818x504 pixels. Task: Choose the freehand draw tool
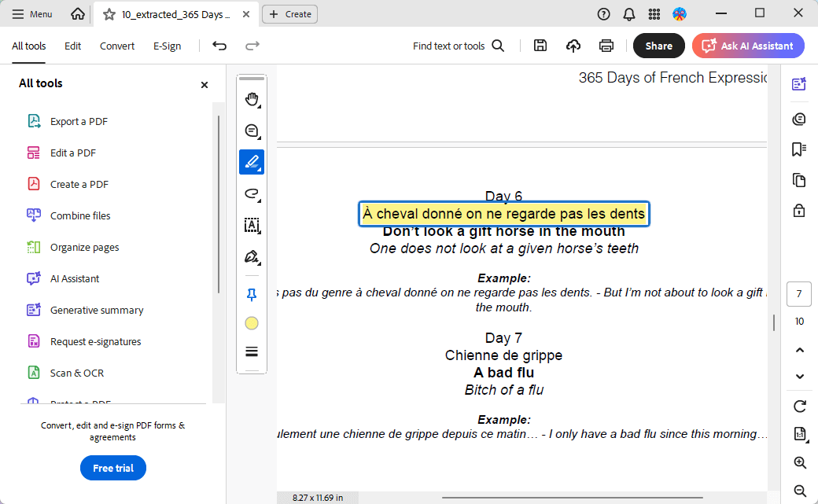tap(252, 194)
